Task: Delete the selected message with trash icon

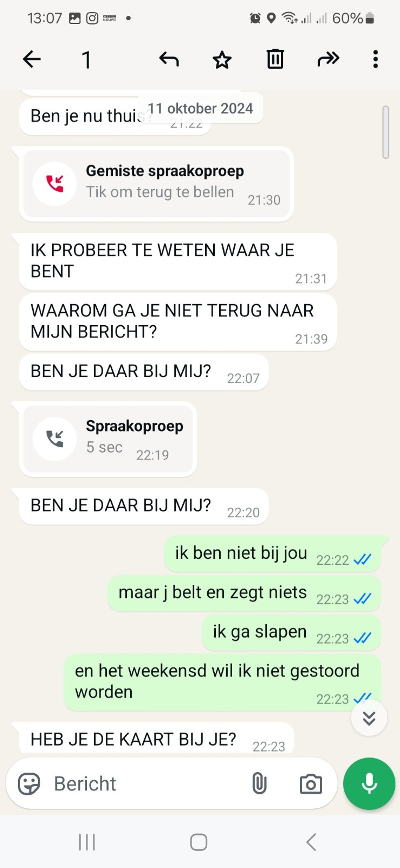Action: (275, 59)
